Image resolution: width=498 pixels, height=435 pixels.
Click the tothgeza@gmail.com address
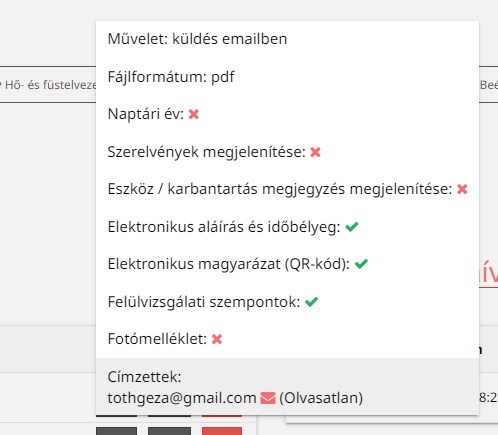[182, 398]
